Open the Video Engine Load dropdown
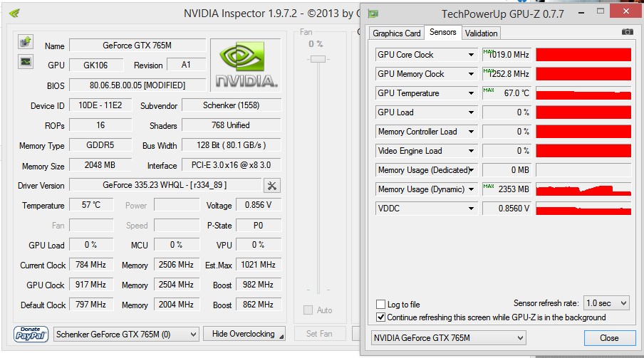Viewport: 644px width, 358px height. (x=471, y=151)
